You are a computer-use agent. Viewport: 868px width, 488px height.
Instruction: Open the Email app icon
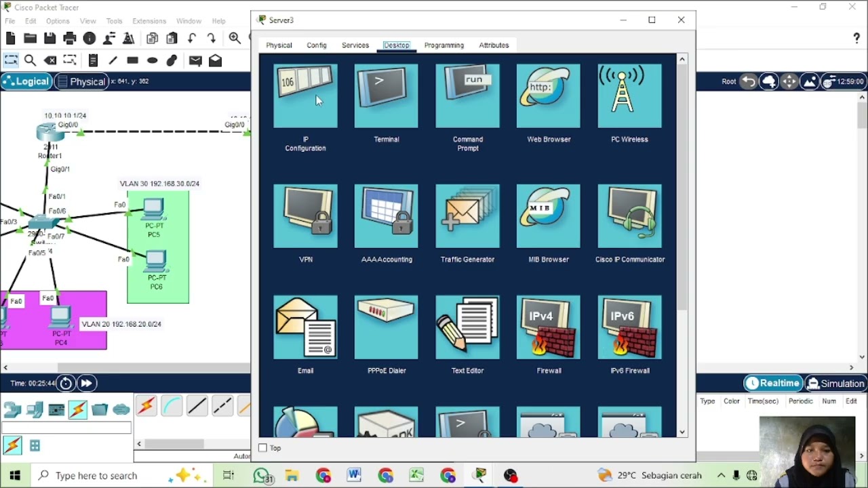(305, 327)
